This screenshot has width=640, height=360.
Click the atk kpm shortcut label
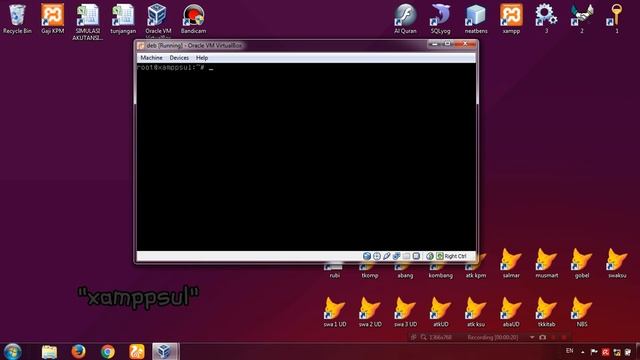point(476,276)
